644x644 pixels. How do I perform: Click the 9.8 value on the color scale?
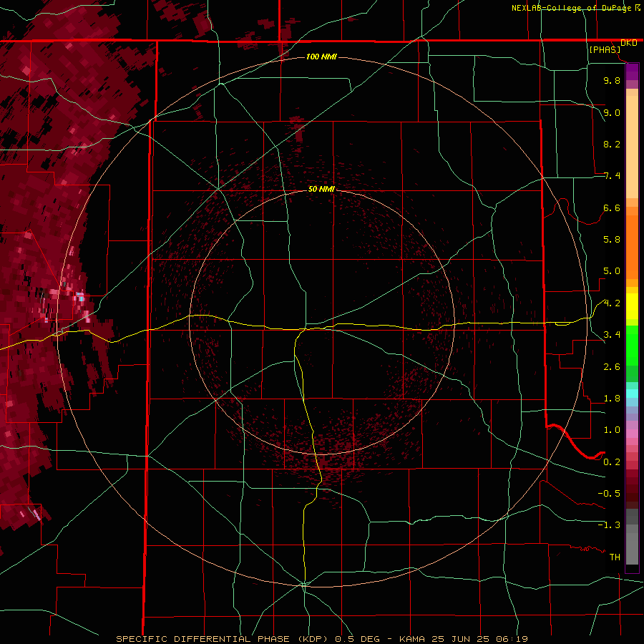click(x=612, y=80)
